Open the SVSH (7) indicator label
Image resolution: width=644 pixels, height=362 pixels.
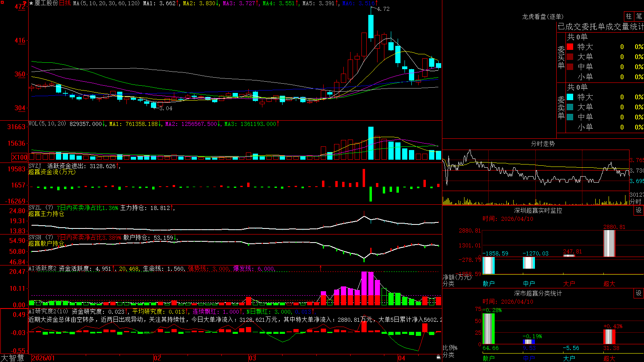[x=41, y=238]
